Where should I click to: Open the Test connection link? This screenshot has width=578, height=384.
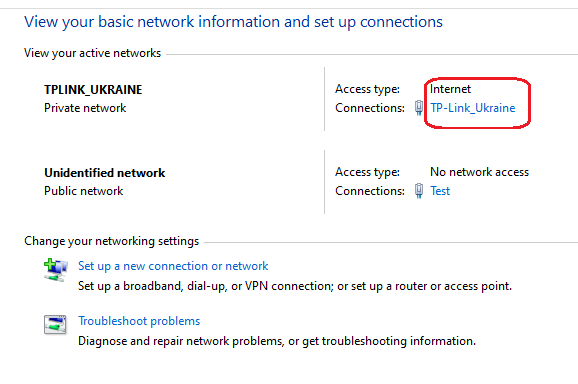tap(440, 191)
